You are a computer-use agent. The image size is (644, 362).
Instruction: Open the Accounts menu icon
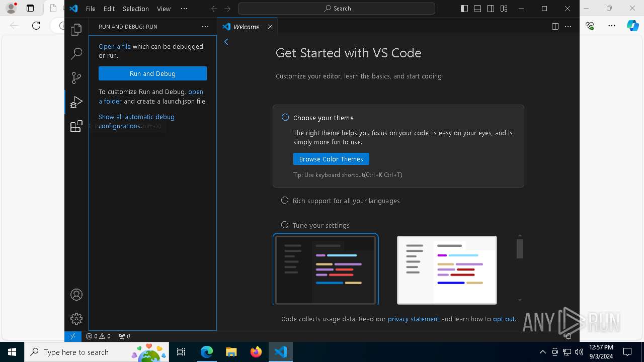tap(76, 295)
